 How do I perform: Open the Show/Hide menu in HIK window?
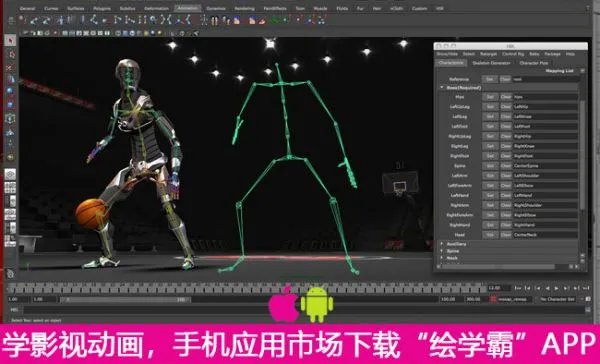pos(447,54)
